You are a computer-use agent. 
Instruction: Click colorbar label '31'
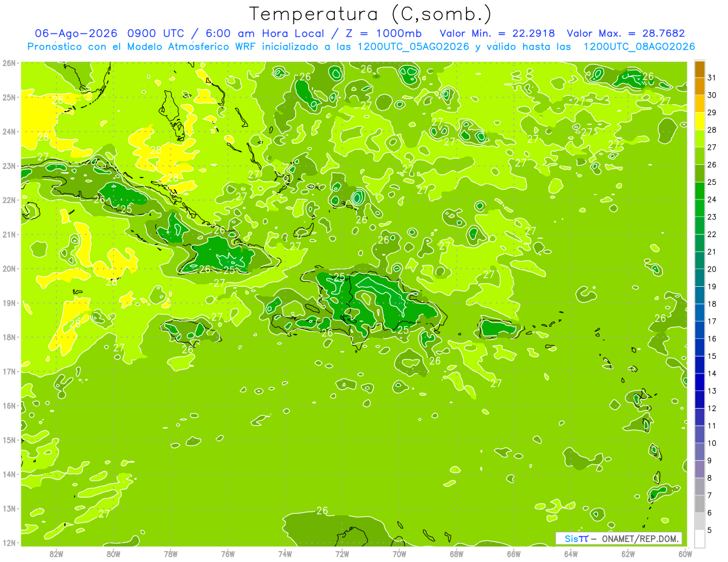(712, 78)
